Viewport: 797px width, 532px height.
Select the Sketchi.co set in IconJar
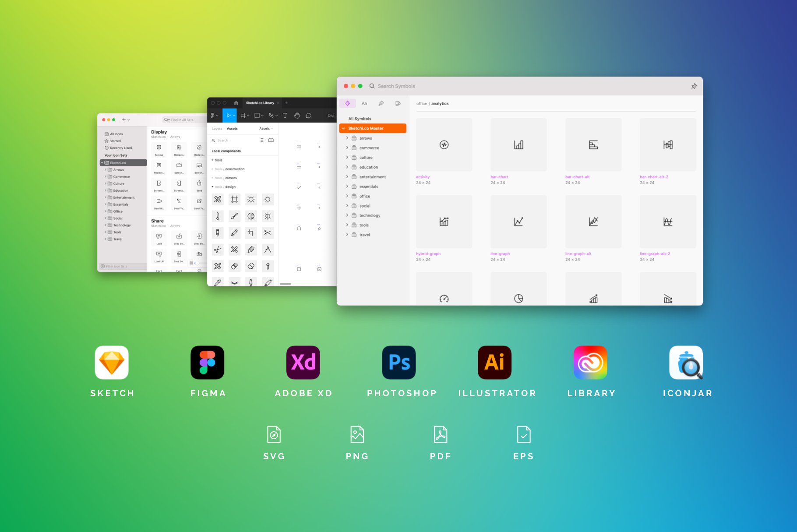click(x=123, y=162)
